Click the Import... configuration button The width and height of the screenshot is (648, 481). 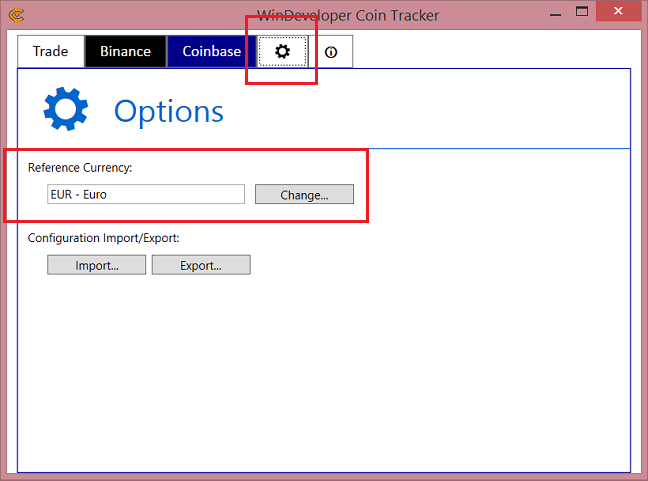[97, 265]
